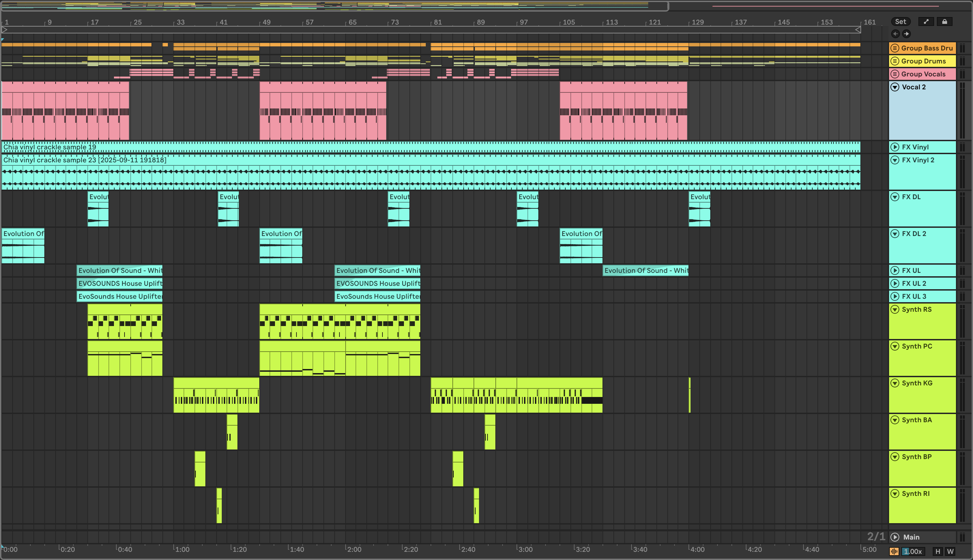The height and width of the screenshot is (560, 973).
Task: Click bar 105 in the beat ruler
Action: tap(569, 22)
